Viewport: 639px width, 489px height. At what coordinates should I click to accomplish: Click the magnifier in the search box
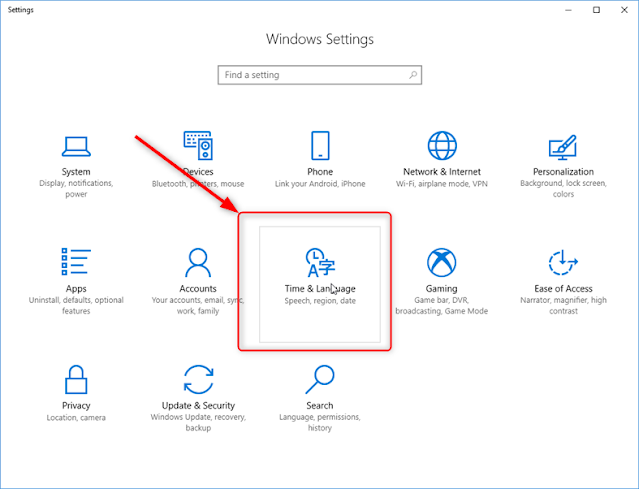pyautogui.click(x=413, y=75)
